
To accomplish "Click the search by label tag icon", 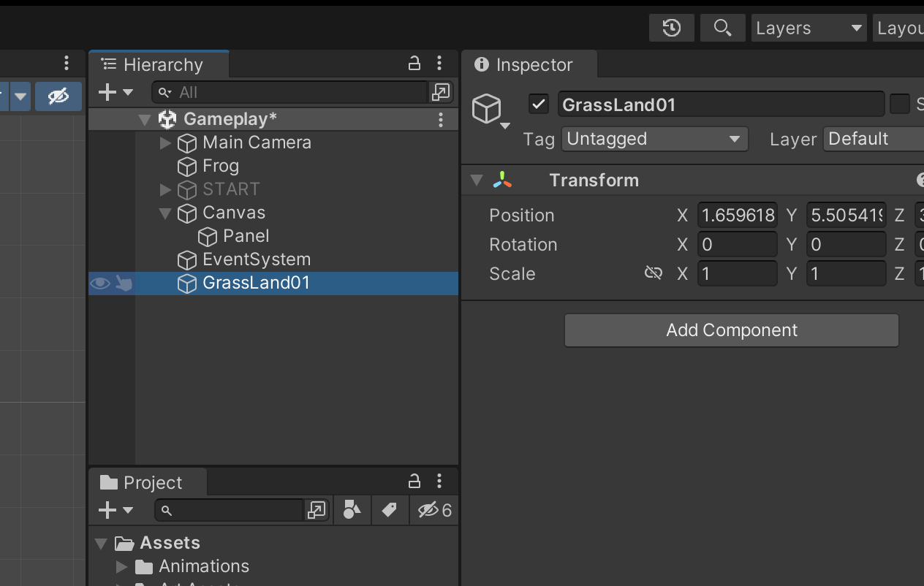I will (x=389, y=510).
